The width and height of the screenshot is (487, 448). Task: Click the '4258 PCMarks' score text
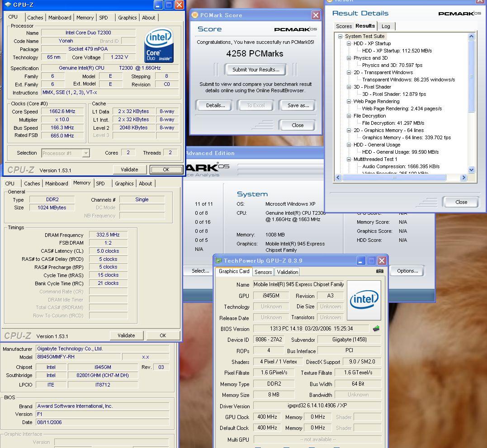[x=255, y=54]
